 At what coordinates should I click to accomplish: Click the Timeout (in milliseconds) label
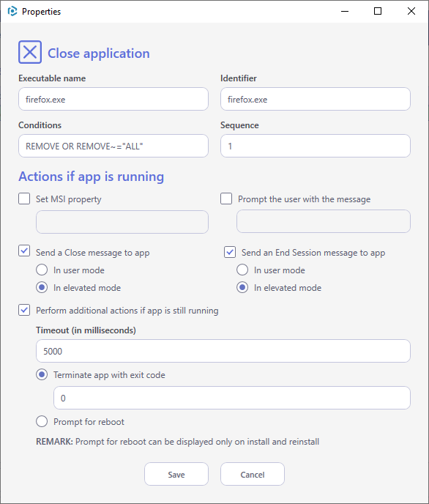coord(86,330)
